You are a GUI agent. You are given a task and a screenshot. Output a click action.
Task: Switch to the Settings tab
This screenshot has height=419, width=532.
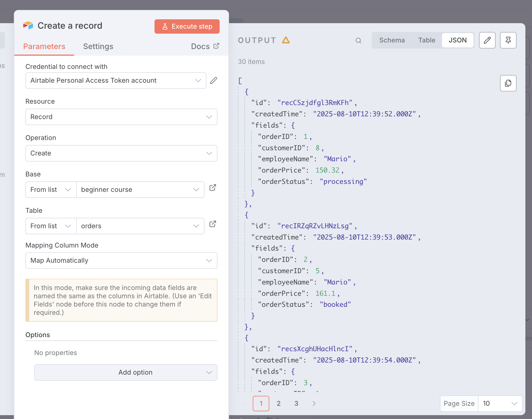(98, 46)
